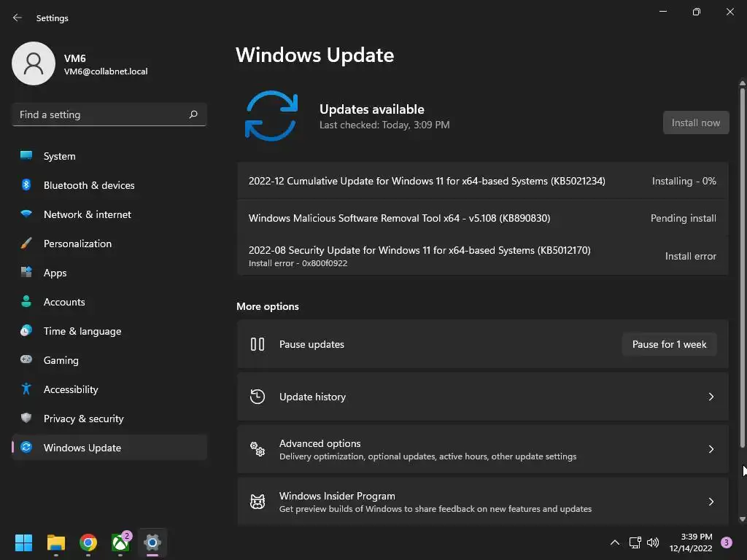Click the Privacy & security shield icon
The height and width of the screenshot is (560, 747).
tap(26, 418)
